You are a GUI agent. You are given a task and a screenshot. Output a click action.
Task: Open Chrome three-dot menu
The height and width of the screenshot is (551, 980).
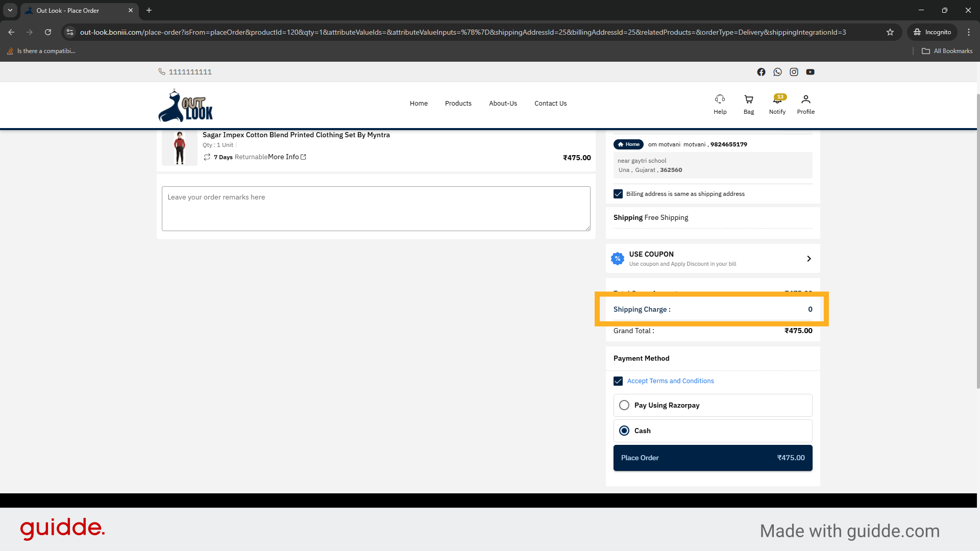pyautogui.click(x=968, y=32)
